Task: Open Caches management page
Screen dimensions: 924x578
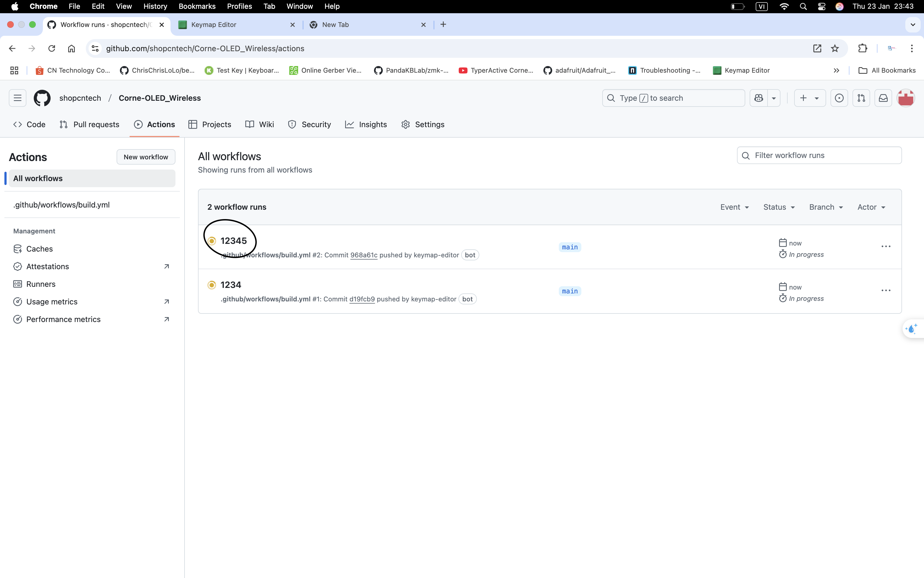Action: [92, 249]
